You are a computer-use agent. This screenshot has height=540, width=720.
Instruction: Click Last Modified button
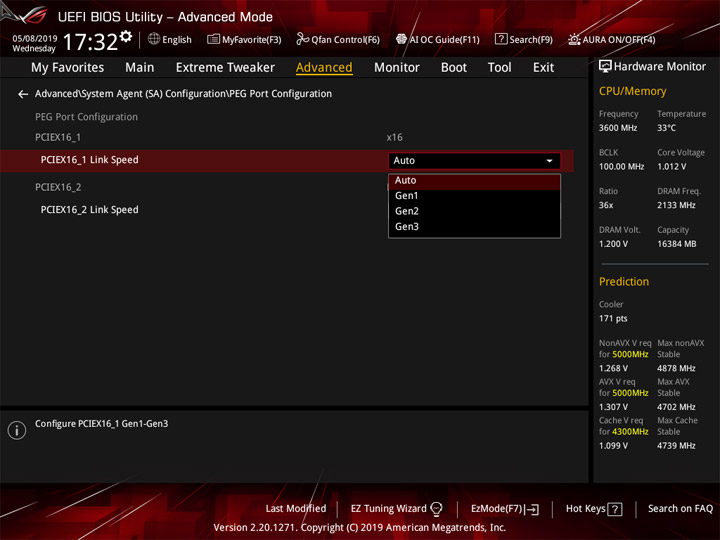(296, 509)
